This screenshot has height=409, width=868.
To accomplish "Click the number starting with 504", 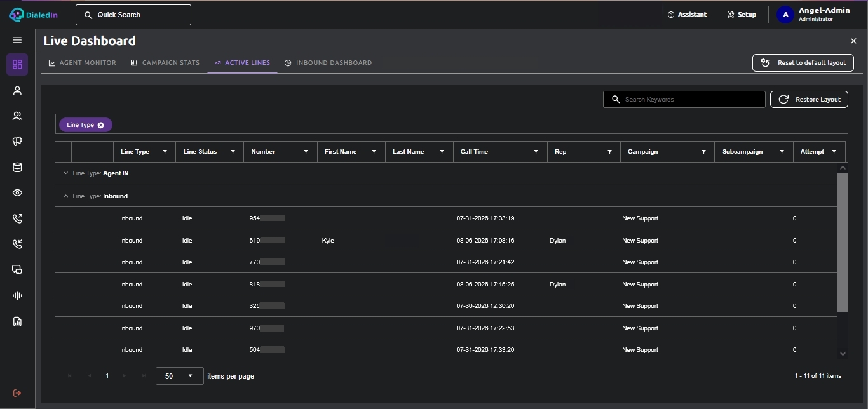I will coord(267,350).
